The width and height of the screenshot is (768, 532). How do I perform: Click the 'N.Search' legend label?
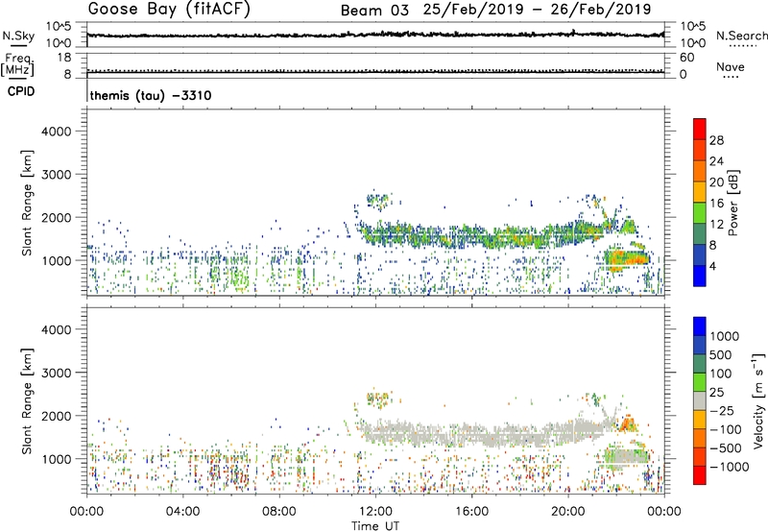741,36
